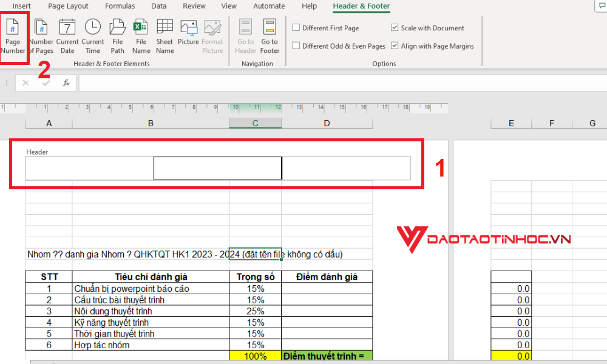The height and width of the screenshot is (364, 607).
Task: Open the Insert tab
Action: 22,6
